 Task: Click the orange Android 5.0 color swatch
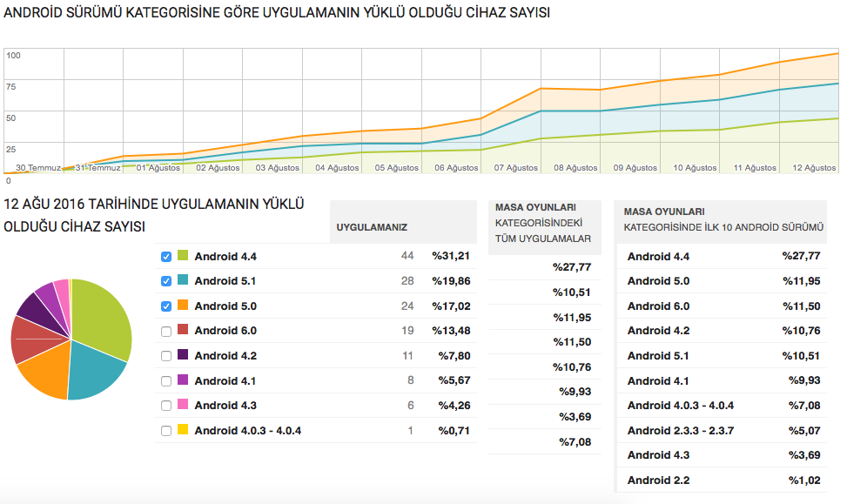click(x=183, y=305)
